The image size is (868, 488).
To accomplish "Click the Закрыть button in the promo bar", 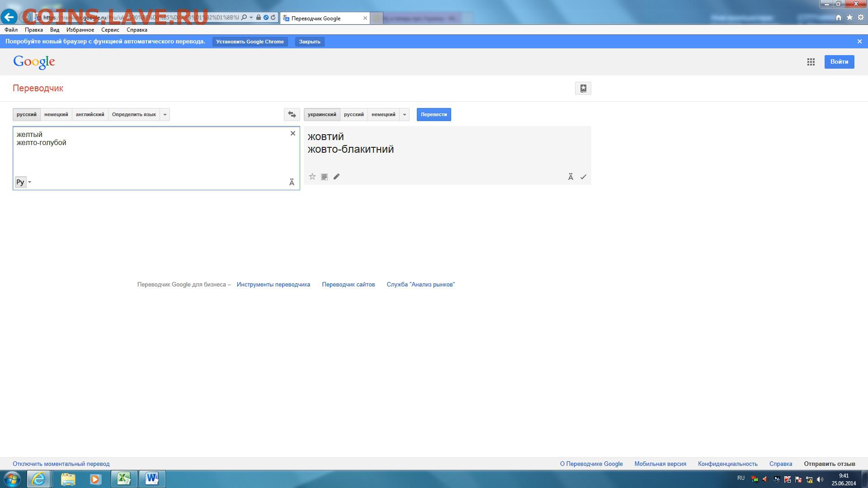I will [310, 42].
